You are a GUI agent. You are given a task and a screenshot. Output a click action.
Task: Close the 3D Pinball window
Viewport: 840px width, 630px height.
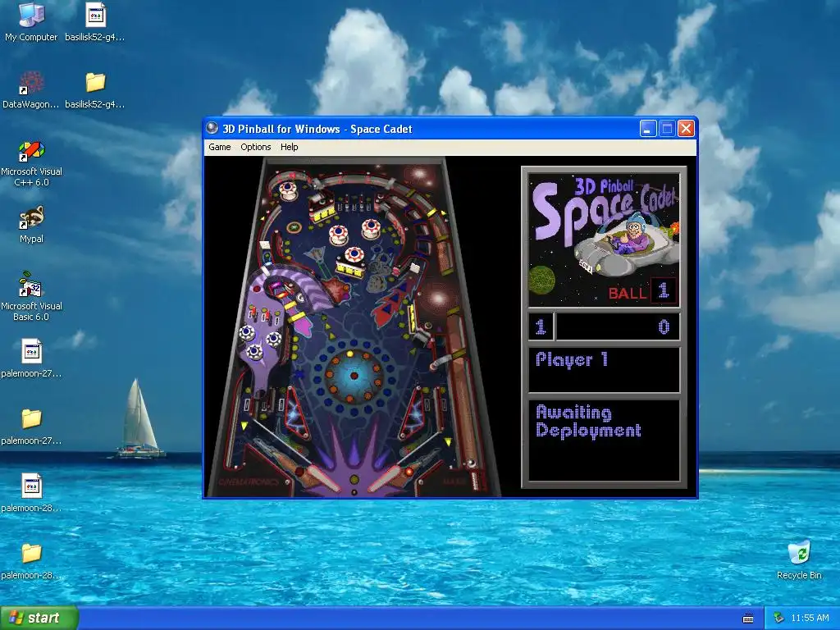tap(686, 129)
